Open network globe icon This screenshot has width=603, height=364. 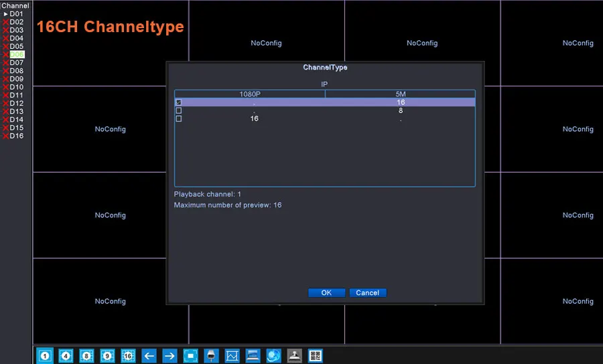pyautogui.click(x=273, y=356)
